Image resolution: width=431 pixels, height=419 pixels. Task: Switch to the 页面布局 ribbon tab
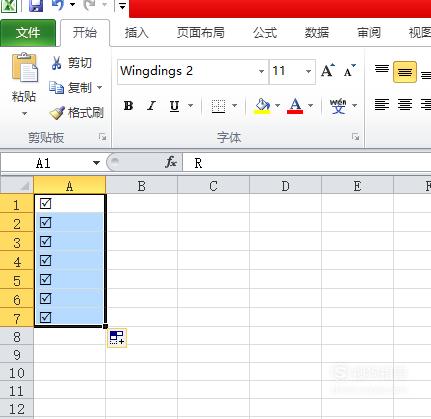pos(200,33)
